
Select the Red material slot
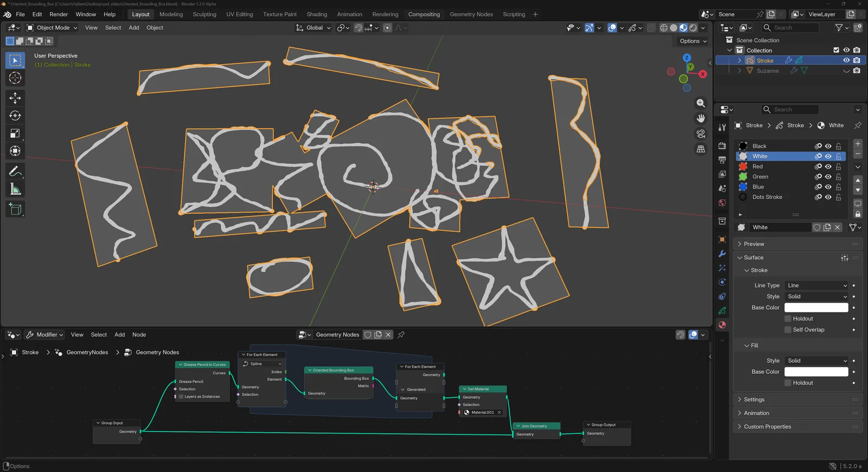pyautogui.click(x=757, y=167)
